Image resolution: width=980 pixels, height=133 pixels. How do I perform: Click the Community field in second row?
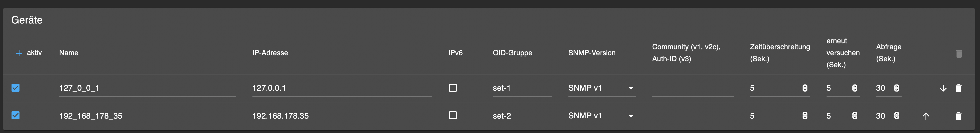(692, 116)
